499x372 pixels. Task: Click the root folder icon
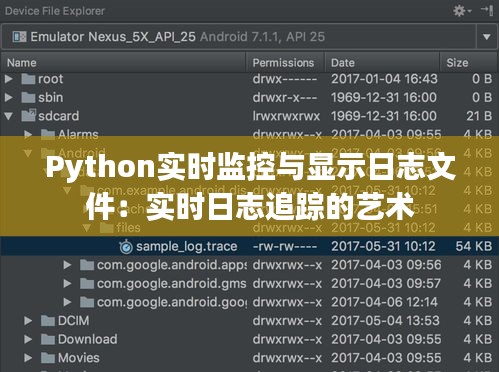point(28,79)
